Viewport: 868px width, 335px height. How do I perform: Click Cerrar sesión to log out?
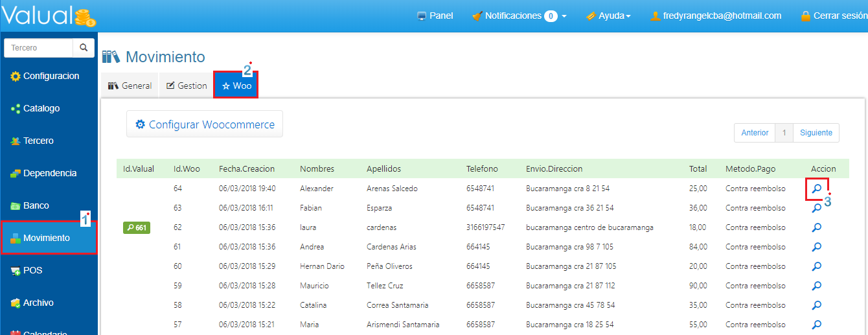tap(831, 16)
